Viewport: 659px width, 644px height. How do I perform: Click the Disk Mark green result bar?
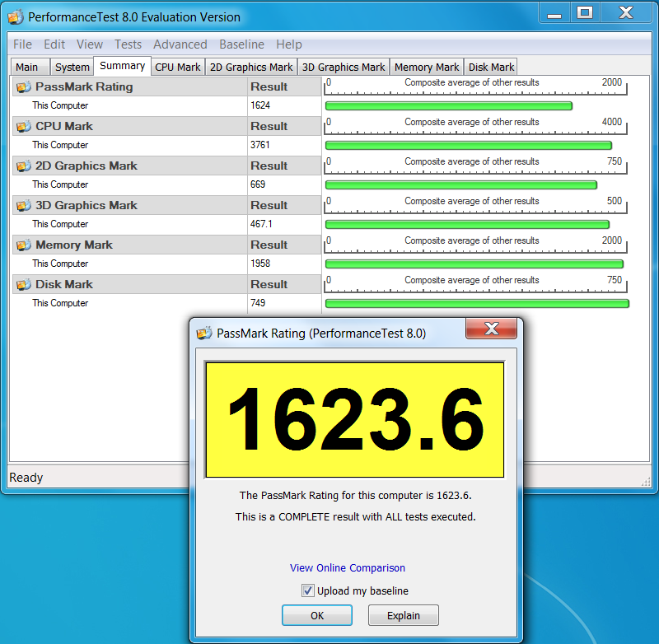coord(477,303)
